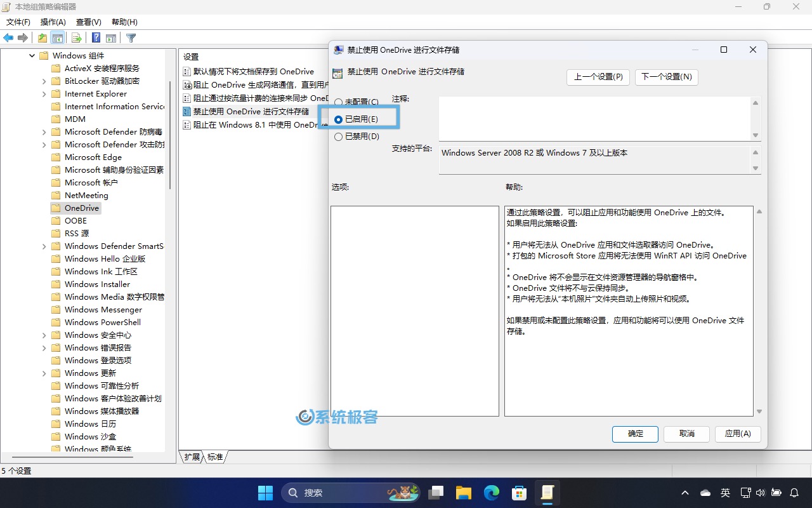Click the up-one-level folder toolbar icon
Screen dimensions: 812x508
(x=43, y=38)
